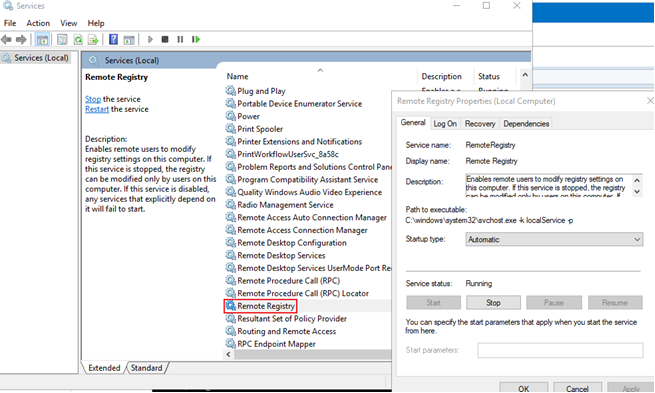Image resolution: width=655 pixels, height=393 pixels.
Task: Click the horizontal scrollbar left arrow
Action: [228, 354]
